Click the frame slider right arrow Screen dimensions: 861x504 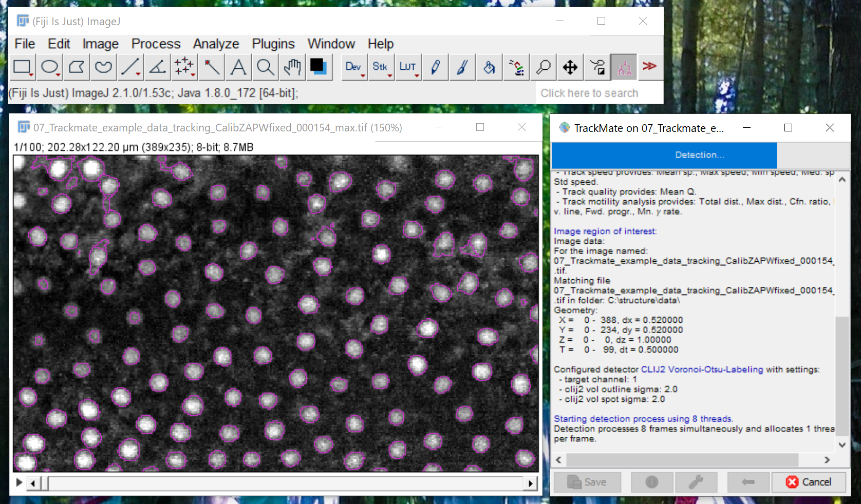[531, 483]
